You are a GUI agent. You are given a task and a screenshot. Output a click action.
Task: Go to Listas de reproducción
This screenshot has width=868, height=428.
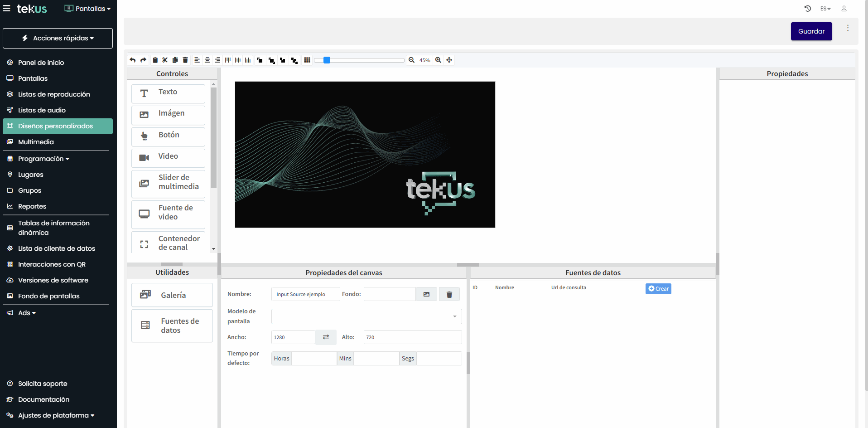tap(54, 94)
